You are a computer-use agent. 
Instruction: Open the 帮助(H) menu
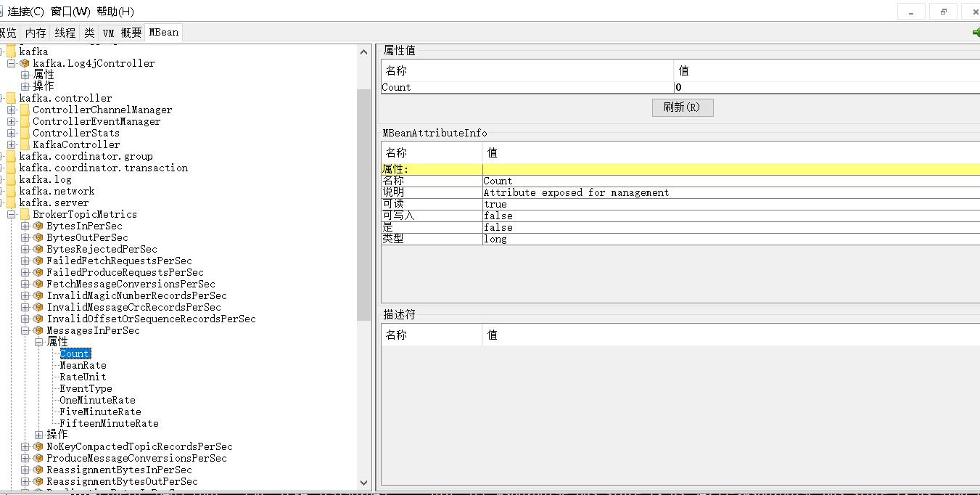[115, 12]
